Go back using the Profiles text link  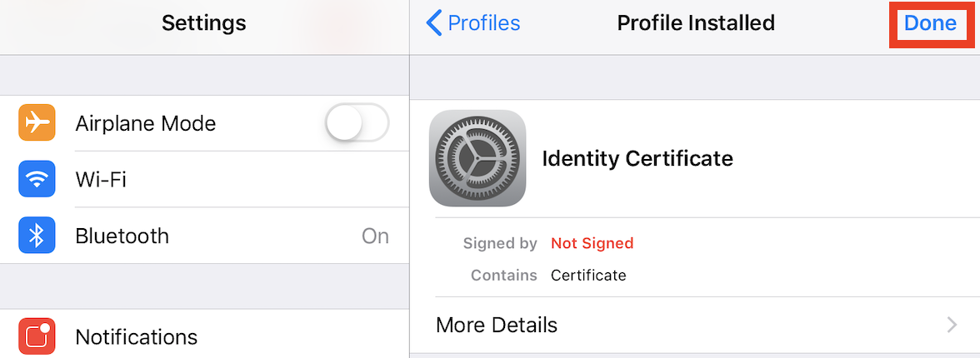tap(484, 23)
